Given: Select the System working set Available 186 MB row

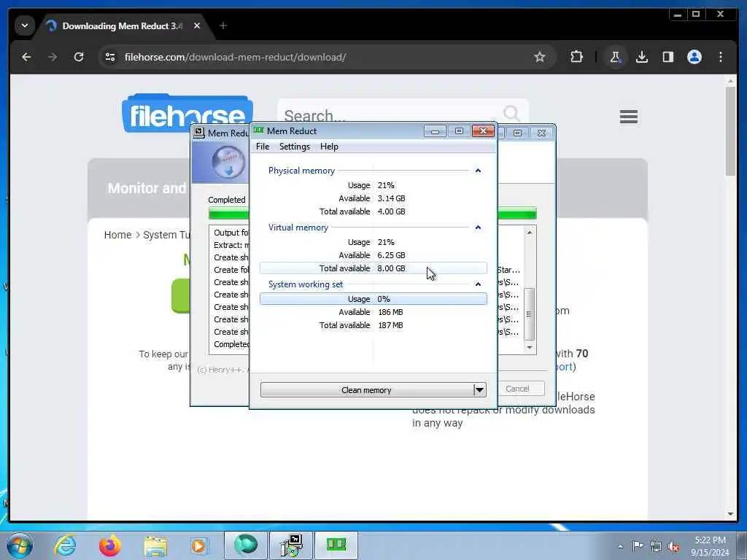Looking at the screenshot, I should (x=373, y=312).
